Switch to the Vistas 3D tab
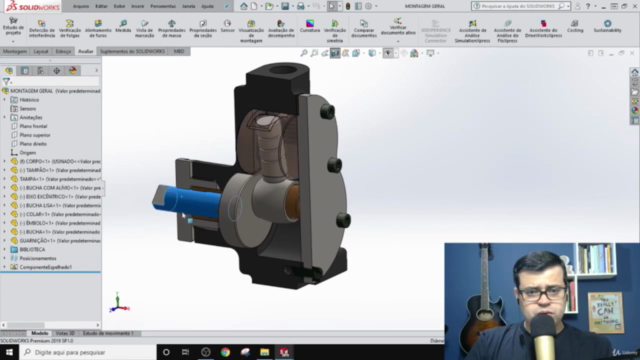640x360 pixels. 65,333
